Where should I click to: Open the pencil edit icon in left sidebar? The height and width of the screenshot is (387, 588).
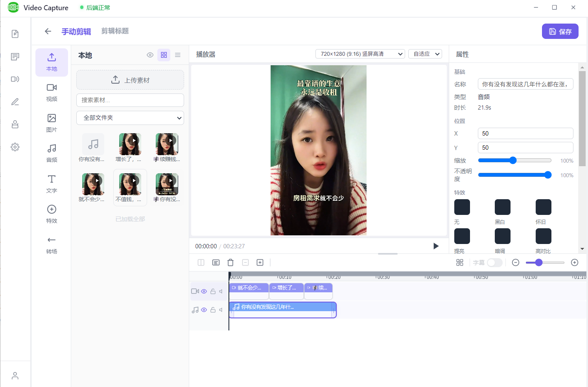click(15, 102)
